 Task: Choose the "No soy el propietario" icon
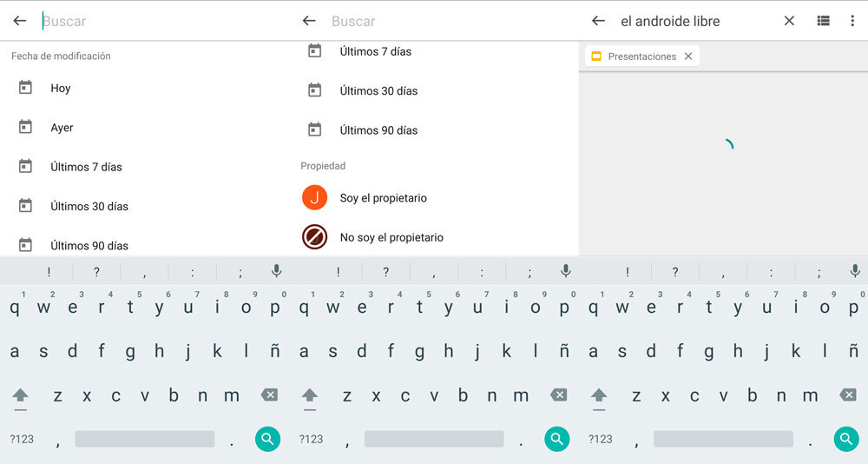[x=314, y=237]
